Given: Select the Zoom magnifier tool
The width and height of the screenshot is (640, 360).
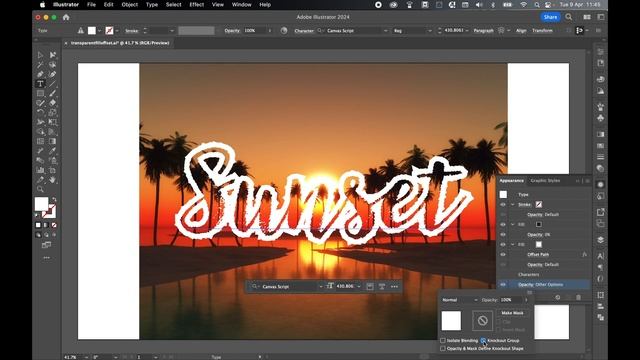Looking at the screenshot, I should [x=40, y=189].
